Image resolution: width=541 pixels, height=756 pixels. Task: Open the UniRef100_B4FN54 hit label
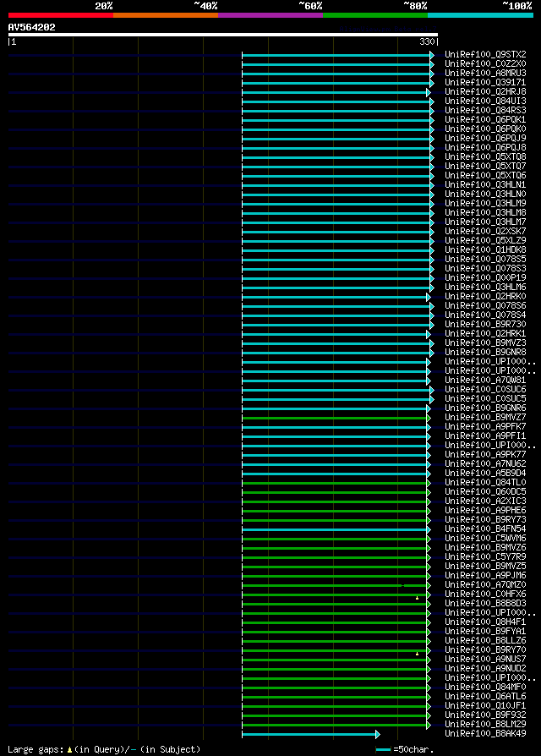pyautogui.click(x=485, y=529)
